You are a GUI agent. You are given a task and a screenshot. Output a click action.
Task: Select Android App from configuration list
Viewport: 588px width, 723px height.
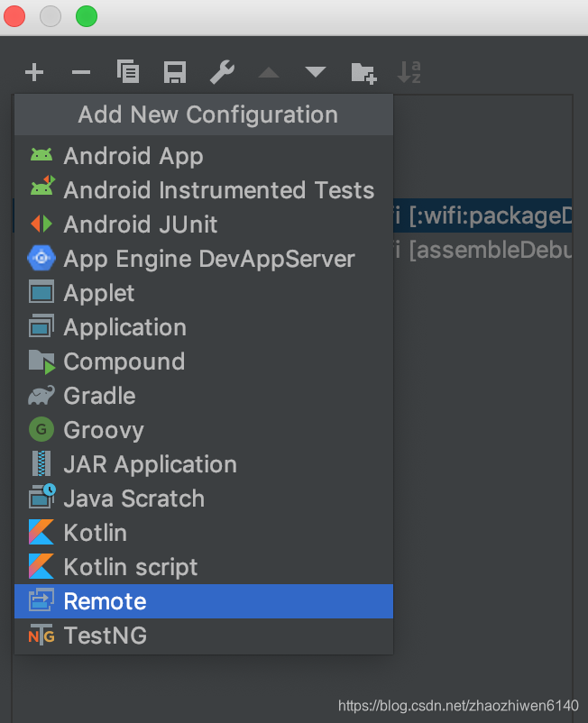[133, 156]
